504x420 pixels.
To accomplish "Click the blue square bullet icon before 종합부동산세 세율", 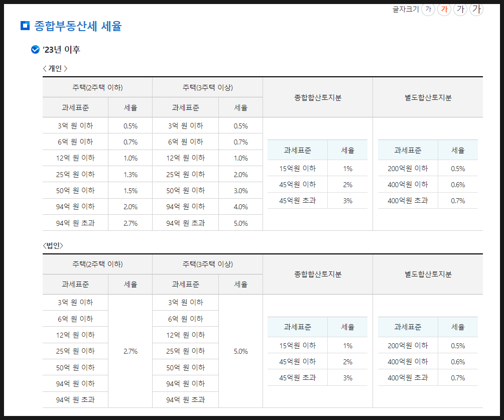I will click(23, 26).
